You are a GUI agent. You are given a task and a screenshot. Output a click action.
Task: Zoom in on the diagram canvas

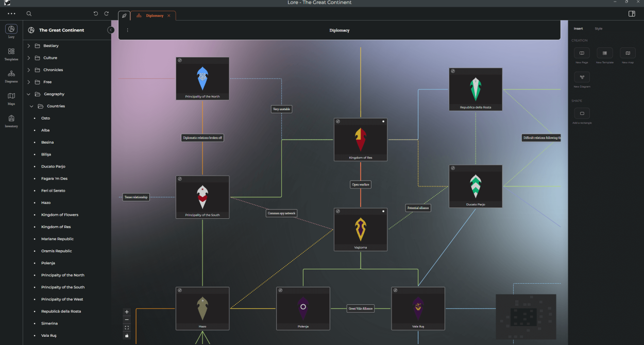[127, 312]
